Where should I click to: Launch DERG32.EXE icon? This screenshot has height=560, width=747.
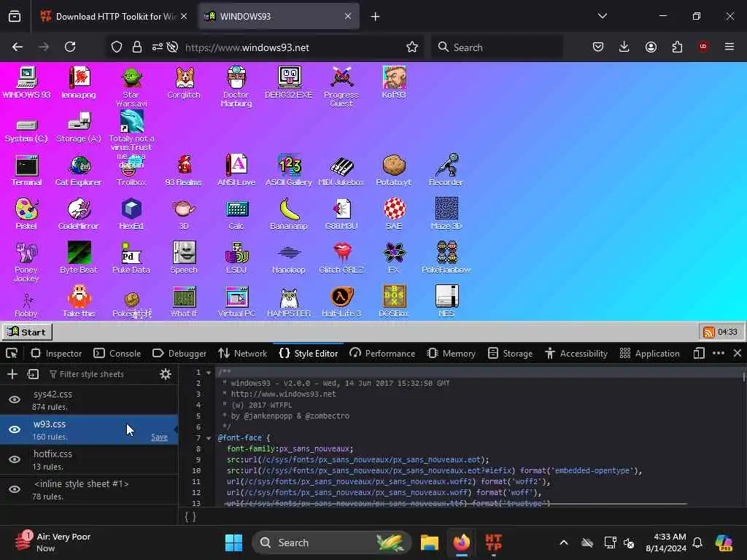(289, 82)
